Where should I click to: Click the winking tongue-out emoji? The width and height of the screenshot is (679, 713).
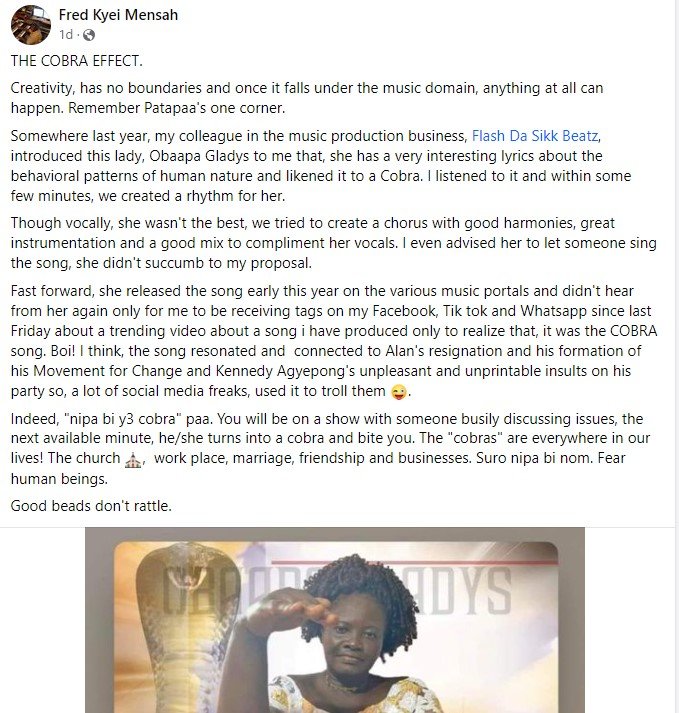pos(399,392)
